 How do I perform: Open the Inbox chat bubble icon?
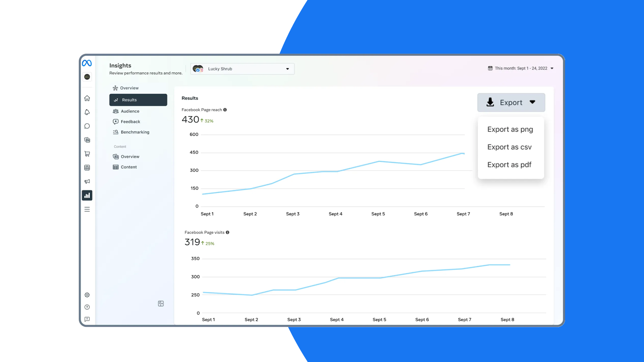tap(87, 126)
